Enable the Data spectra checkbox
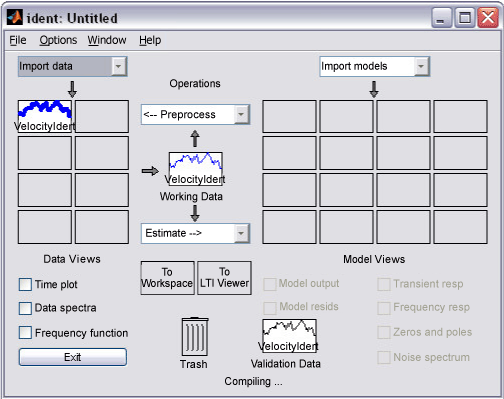 (x=25, y=308)
